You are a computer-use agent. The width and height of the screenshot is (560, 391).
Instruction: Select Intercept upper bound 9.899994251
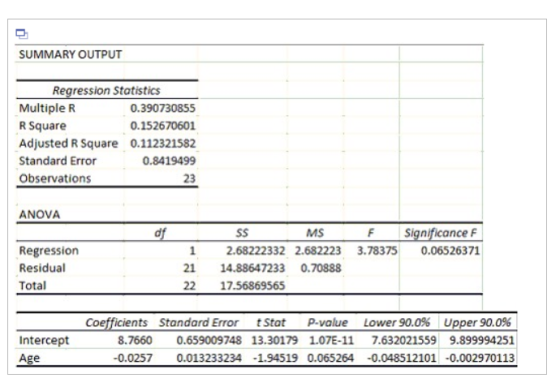point(482,340)
